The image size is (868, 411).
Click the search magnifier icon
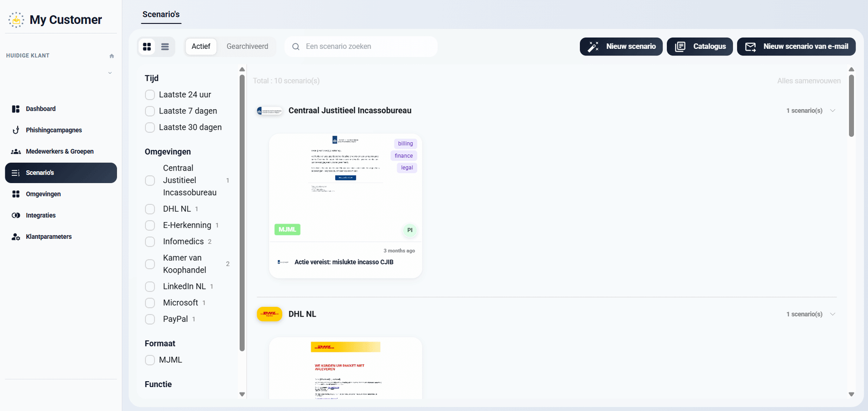[296, 47]
